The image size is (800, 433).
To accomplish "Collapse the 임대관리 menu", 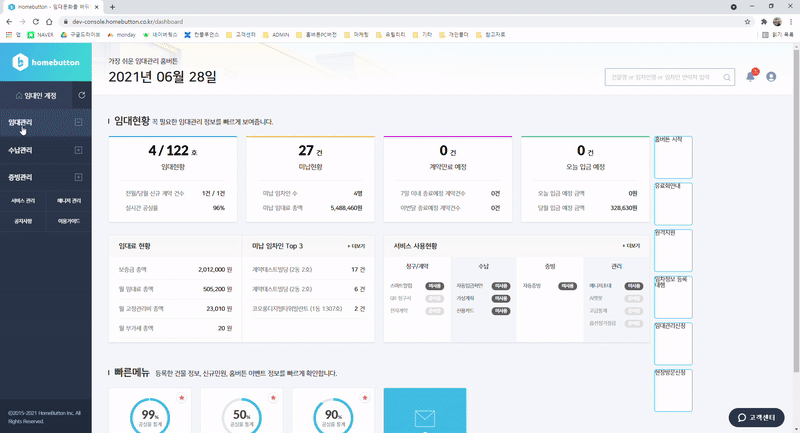I will pyautogui.click(x=79, y=122).
